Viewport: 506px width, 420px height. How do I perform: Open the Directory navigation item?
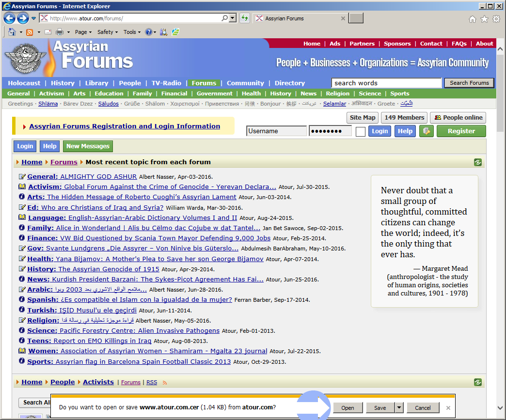pyautogui.click(x=290, y=83)
